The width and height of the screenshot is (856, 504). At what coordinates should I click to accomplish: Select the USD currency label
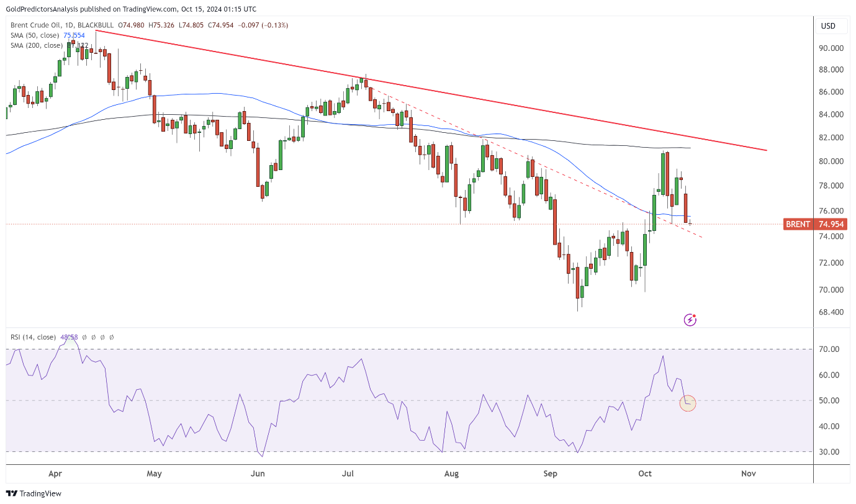(x=828, y=26)
